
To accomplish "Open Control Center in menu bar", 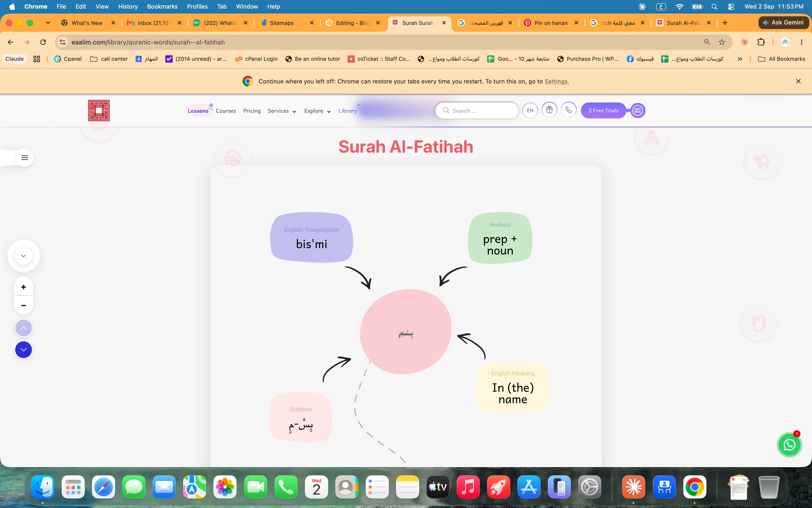I will coord(731,6).
